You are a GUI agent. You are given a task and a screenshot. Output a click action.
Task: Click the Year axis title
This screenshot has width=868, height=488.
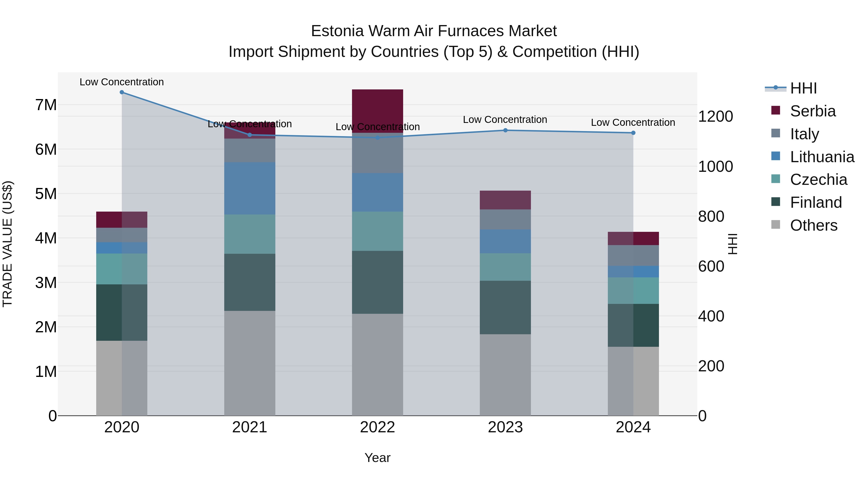click(377, 458)
